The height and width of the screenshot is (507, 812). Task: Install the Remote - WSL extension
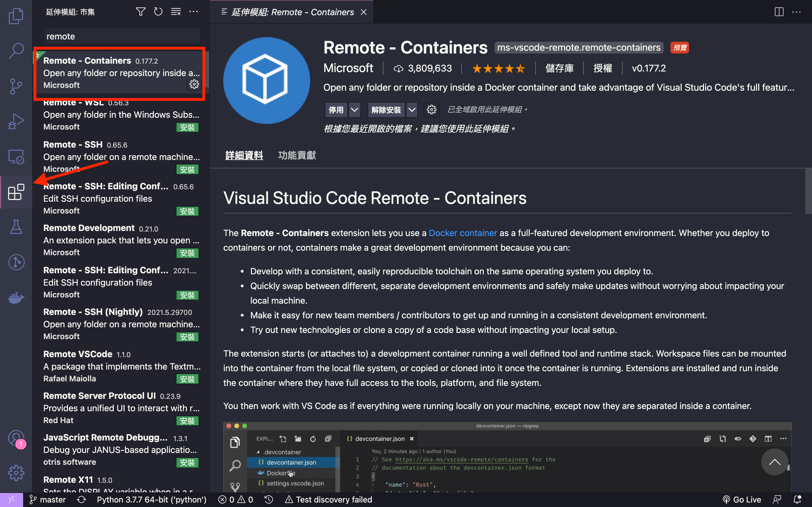point(187,127)
